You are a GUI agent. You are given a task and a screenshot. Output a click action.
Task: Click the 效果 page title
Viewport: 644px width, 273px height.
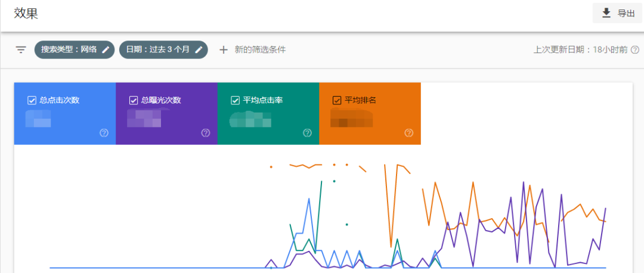coord(26,13)
